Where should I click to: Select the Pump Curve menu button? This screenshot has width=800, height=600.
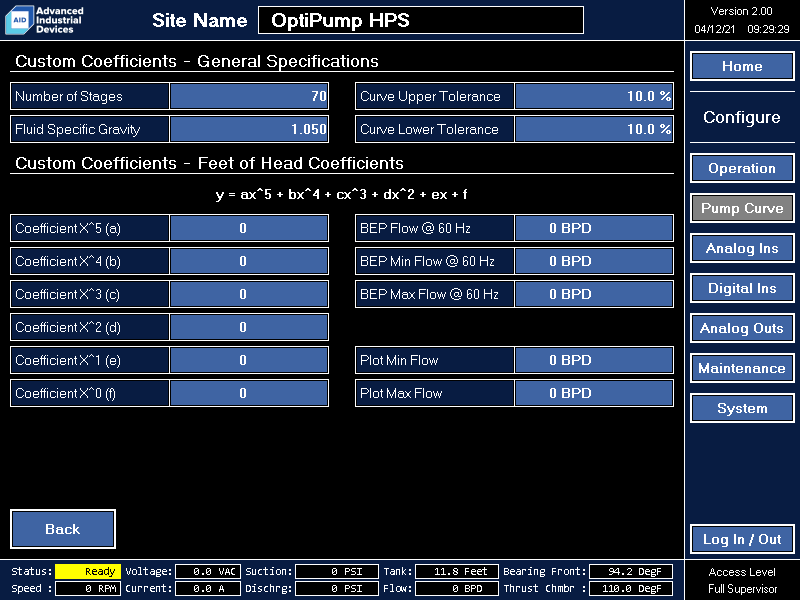(x=742, y=208)
